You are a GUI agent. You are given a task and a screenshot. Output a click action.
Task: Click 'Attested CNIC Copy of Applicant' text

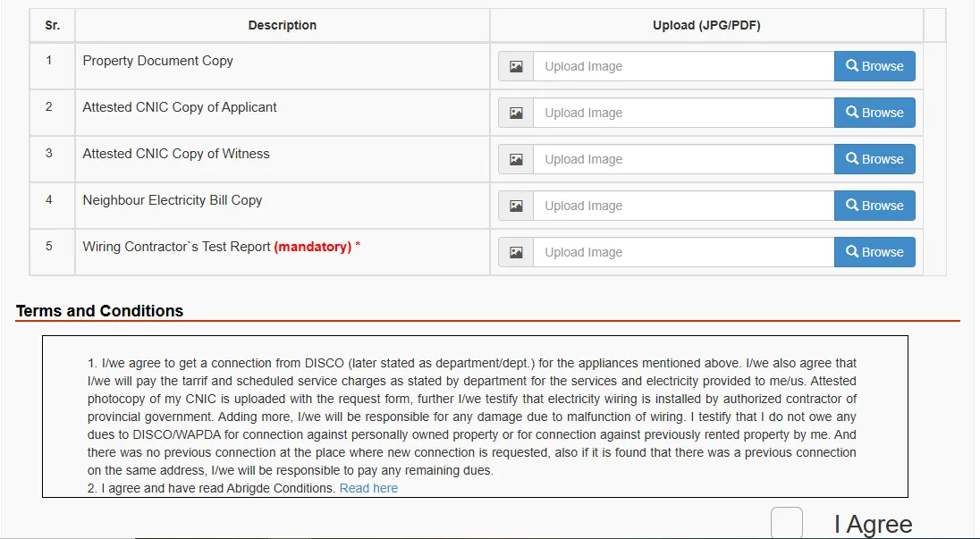click(x=180, y=107)
